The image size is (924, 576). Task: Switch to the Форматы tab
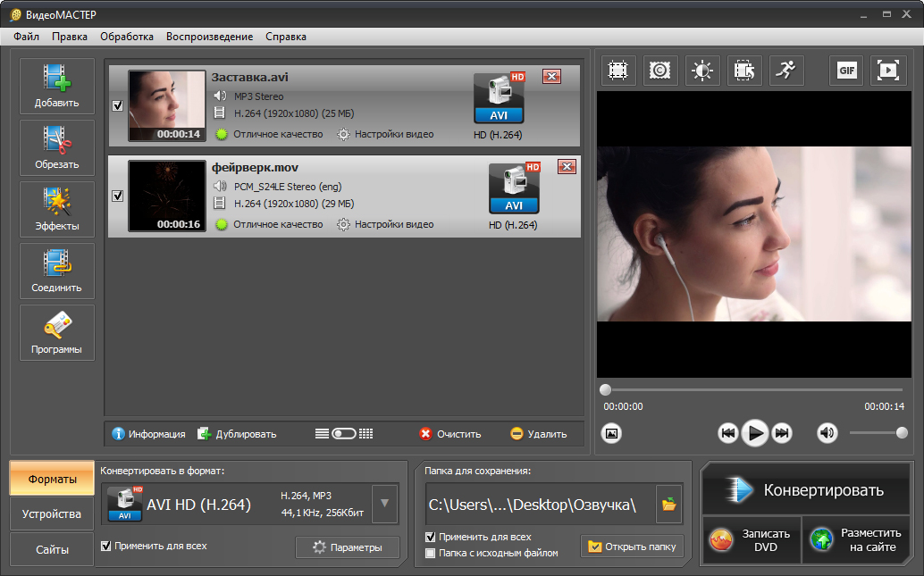point(52,479)
